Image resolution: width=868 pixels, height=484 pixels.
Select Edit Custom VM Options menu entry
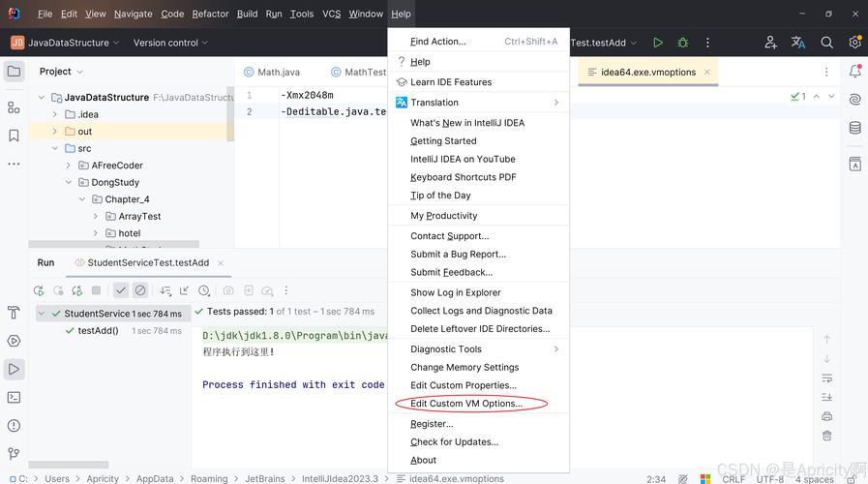tap(465, 404)
